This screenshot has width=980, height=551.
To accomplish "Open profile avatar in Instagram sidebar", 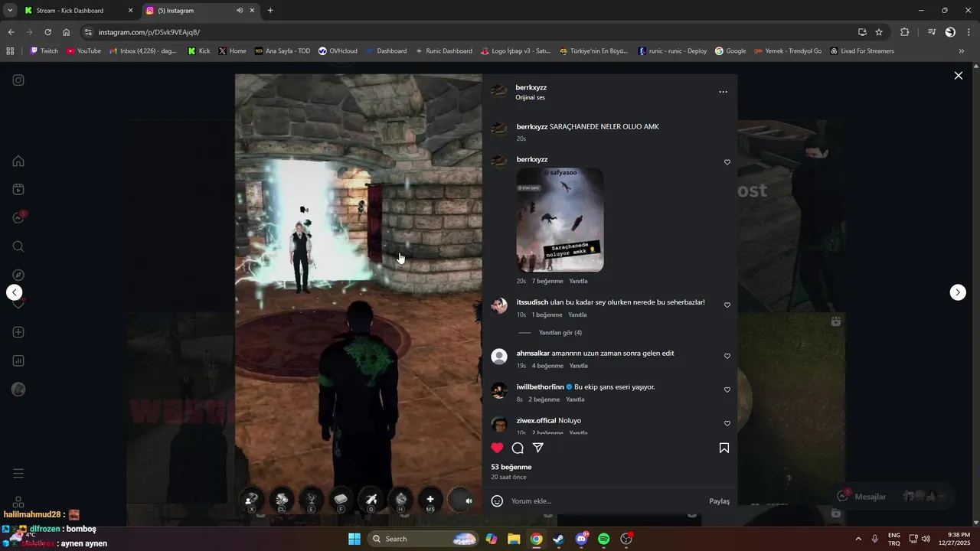I will (x=18, y=390).
